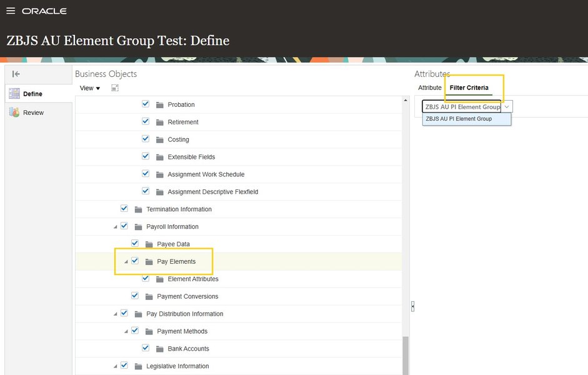Switch to the Attribute tab
588x375 pixels.
[x=429, y=88]
